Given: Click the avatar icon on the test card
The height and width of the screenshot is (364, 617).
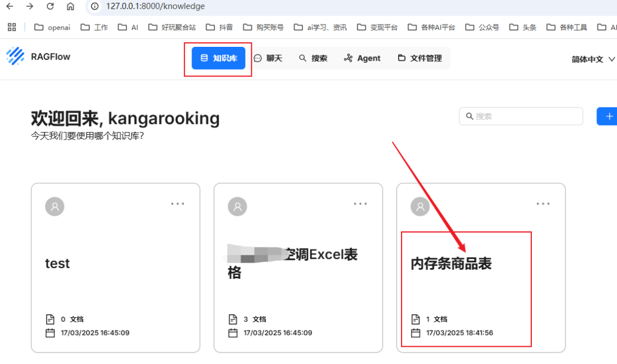Looking at the screenshot, I should tap(54, 206).
